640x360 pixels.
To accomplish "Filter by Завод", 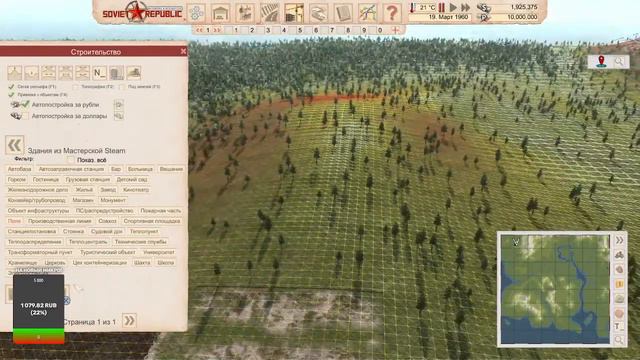I will pos(108,190).
